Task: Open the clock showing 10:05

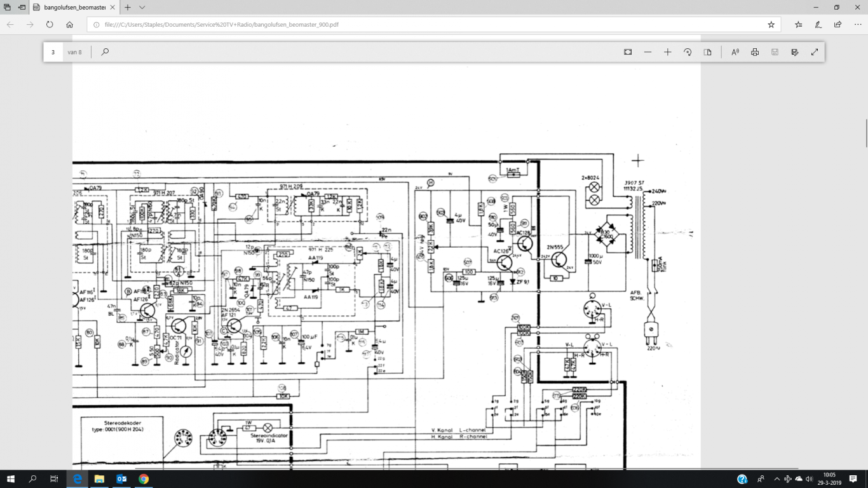Action: [x=829, y=479]
